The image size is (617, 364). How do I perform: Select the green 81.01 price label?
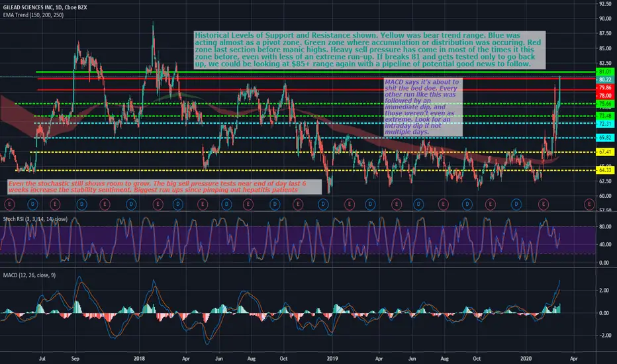(x=605, y=72)
